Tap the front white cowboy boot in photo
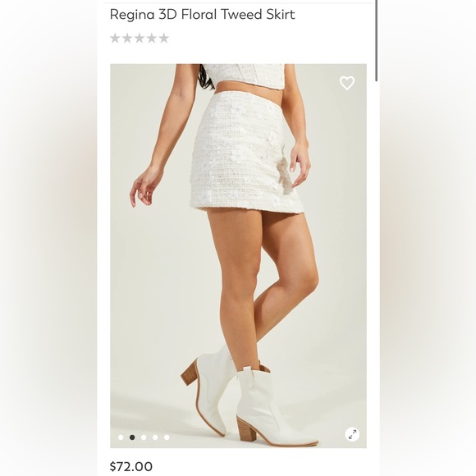This screenshot has width=476, height=476. tap(273, 407)
